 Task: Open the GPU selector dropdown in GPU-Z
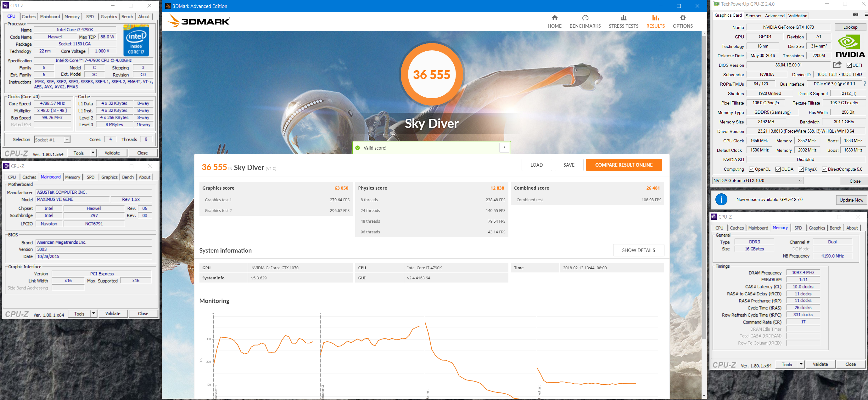point(758,180)
